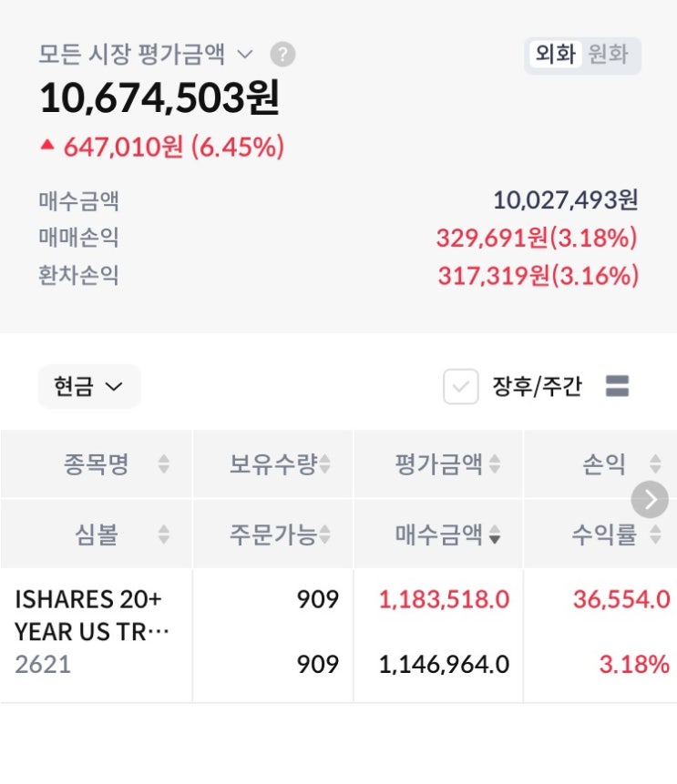Tap the 3.18% return rate in row

(633, 665)
